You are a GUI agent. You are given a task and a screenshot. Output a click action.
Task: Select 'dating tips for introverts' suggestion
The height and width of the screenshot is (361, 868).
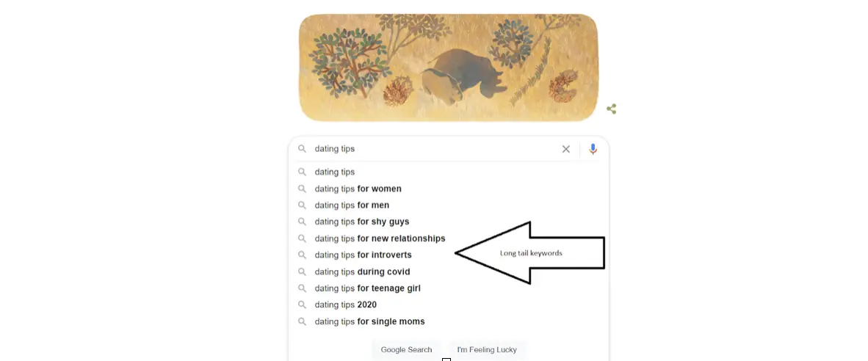(363, 255)
